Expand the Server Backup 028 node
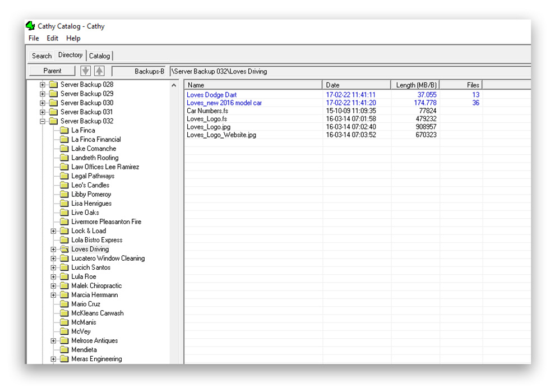Image resolution: width=555 pixels, height=392 pixels. click(x=43, y=85)
